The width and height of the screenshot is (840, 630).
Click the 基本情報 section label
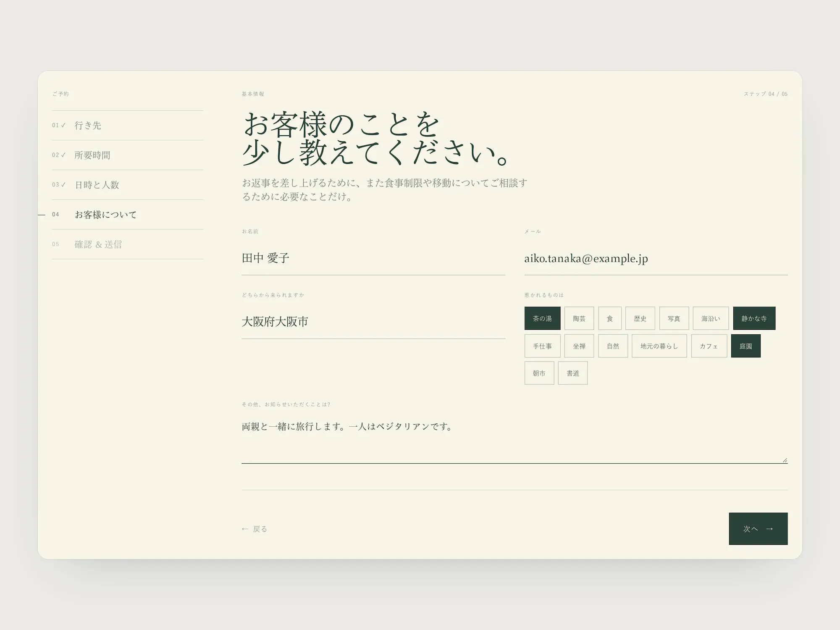point(253,94)
